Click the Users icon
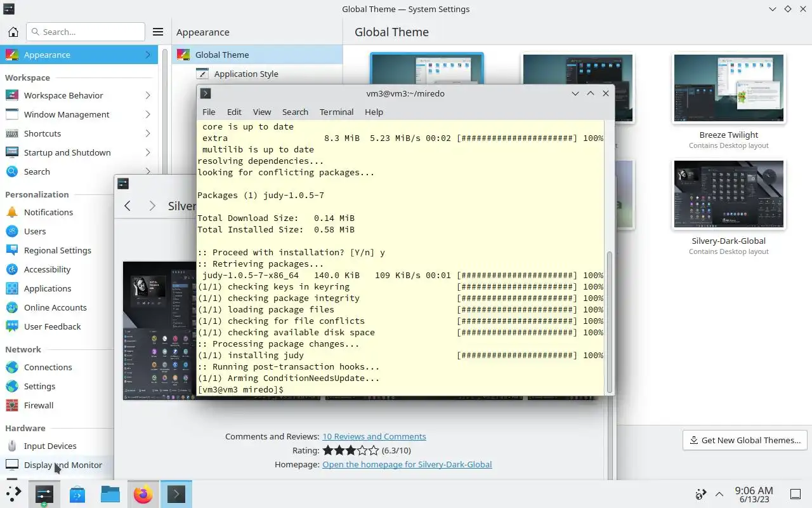Image resolution: width=812 pixels, height=508 pixels. tap(12, 231)
